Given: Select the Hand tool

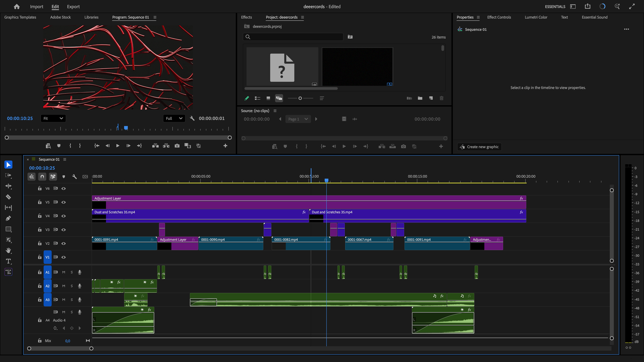Looking at the screenshot, I should tap(8, 251).
